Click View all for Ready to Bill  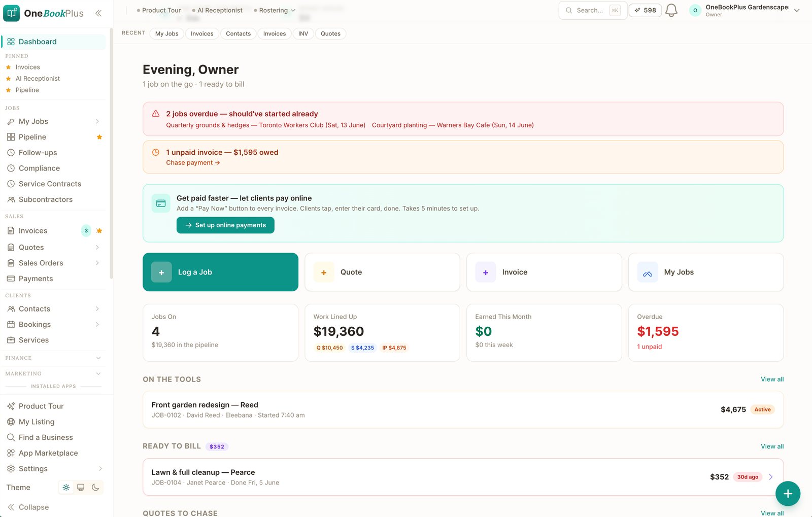click(772, 446)
